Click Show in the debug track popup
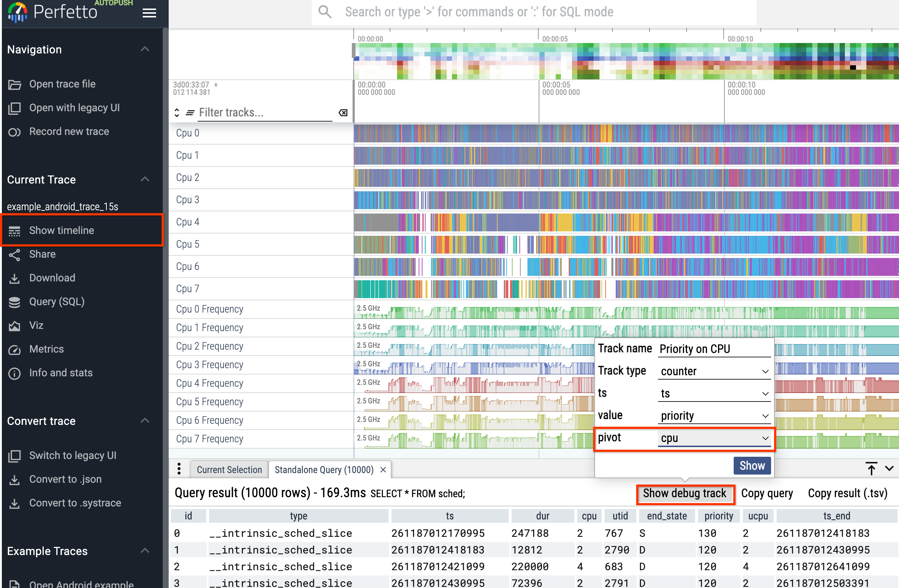899x588 pixels. pos(752,465)
